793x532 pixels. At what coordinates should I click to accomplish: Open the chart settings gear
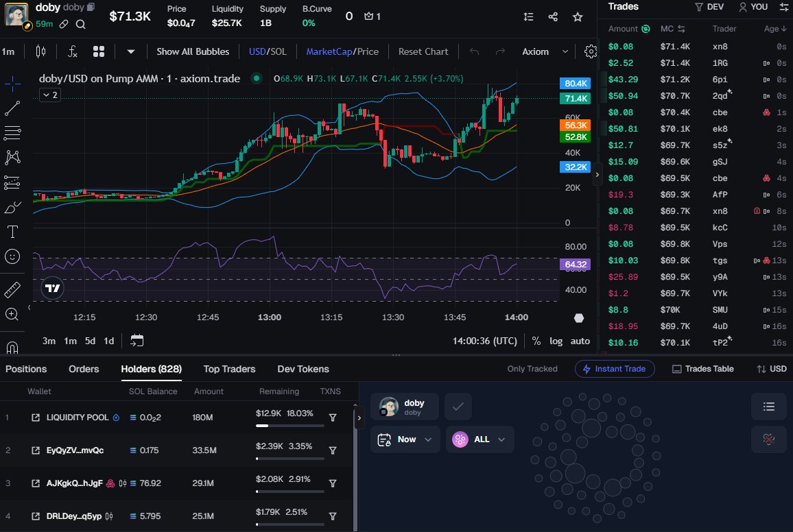click(x=590, y=51)
